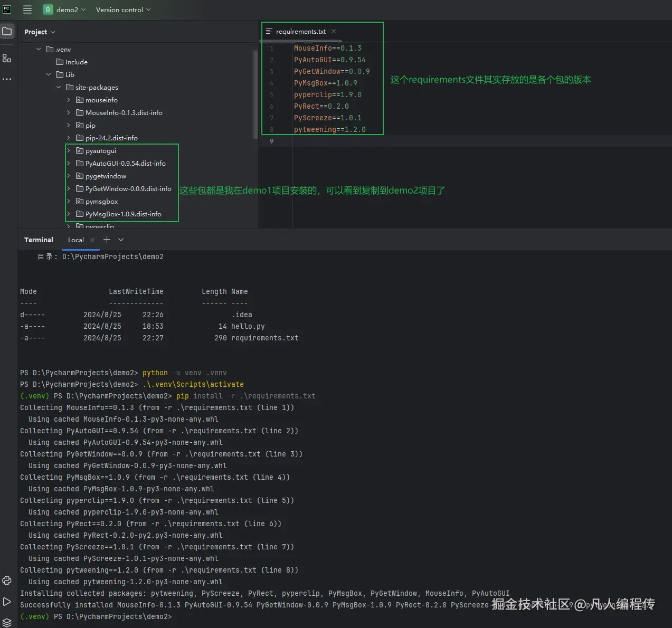Image resolution: width=672 pixels, height=628 pixels.
Task: Select the pymsgbox folder icon
Action: (x=80, y=201)
